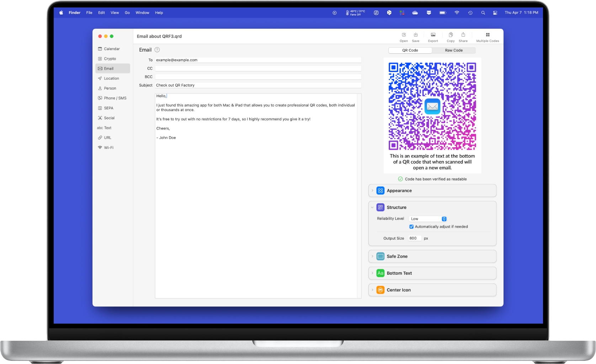596x364 pixels.
Task: Switch to the Raw Code tab
Action: coord(454,50)
